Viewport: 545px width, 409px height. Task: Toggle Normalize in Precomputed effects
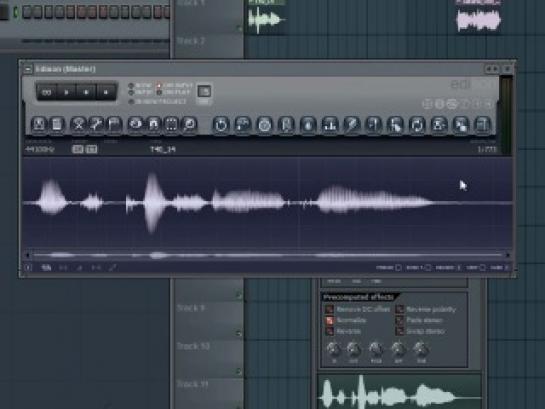tap(346, 320)
